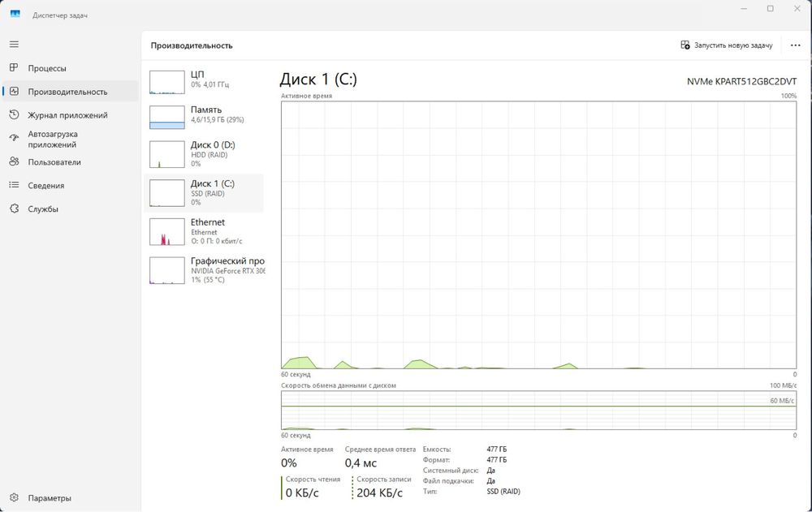Select the Память memory thumbnail
The width and height of the screenshot is (812, 512).
click(166, 118)
